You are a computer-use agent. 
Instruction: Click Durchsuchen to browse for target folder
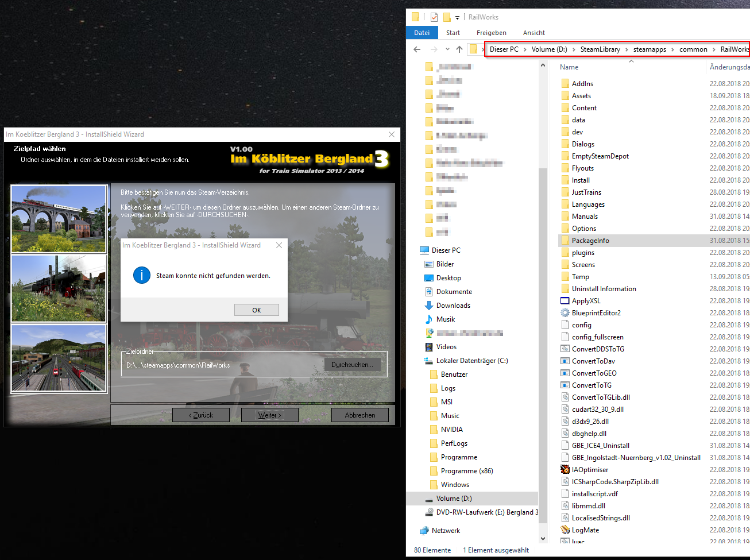(352, 365)
